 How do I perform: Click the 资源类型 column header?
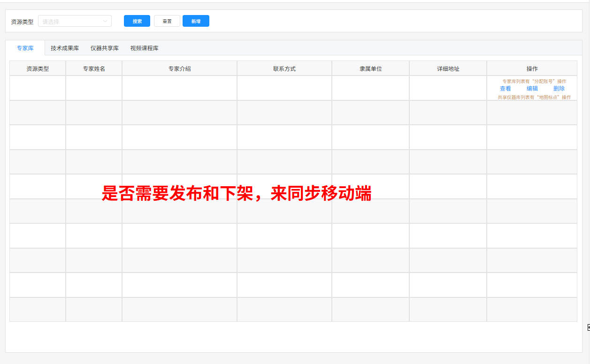(38, 68)
